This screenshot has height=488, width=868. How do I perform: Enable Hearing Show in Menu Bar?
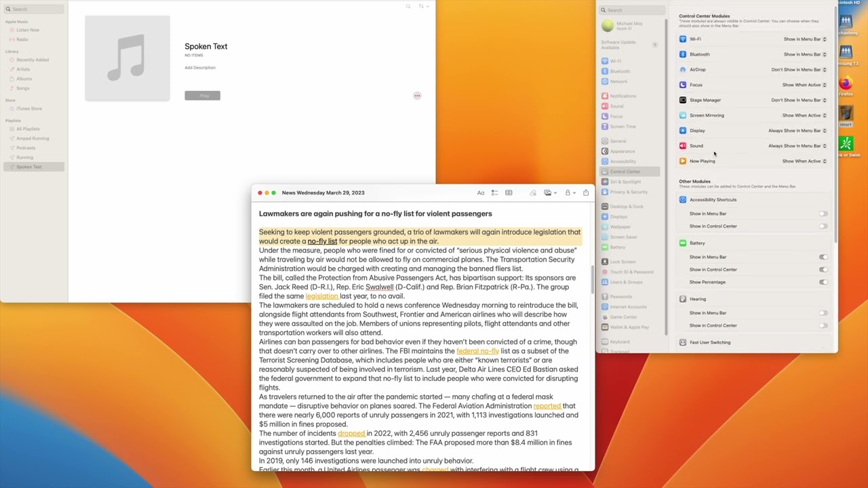tap(823, 313)
